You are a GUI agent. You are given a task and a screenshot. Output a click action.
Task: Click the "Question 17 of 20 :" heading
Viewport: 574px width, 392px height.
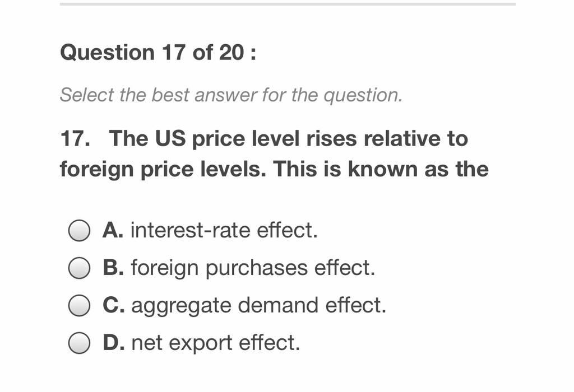coord(158,52)
